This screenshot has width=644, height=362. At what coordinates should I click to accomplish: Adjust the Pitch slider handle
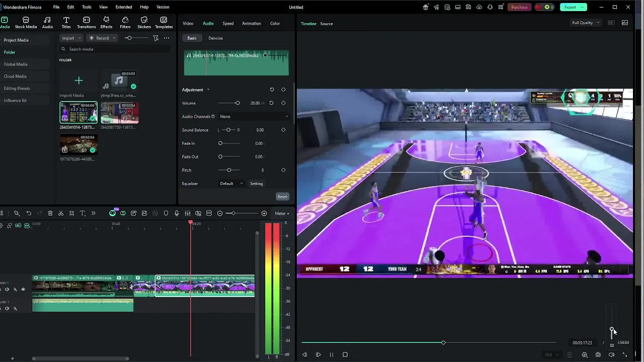coord(229,170)
